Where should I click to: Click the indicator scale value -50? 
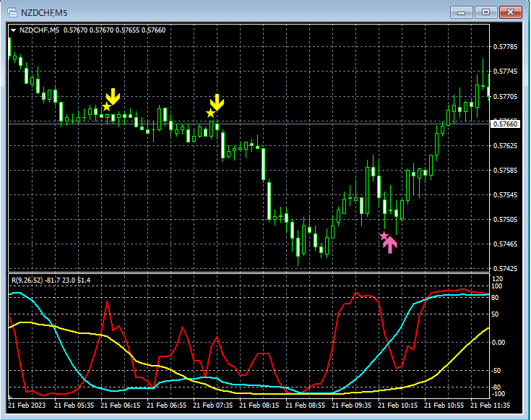pos(496,371)
